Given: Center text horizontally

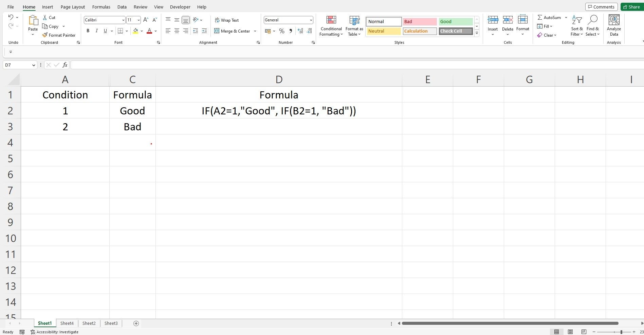Looking at the screenshot, I should (177, 31).
